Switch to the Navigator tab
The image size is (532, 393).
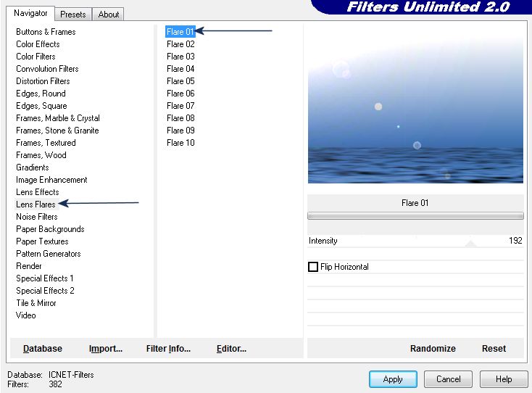click(x=30, y=13)
